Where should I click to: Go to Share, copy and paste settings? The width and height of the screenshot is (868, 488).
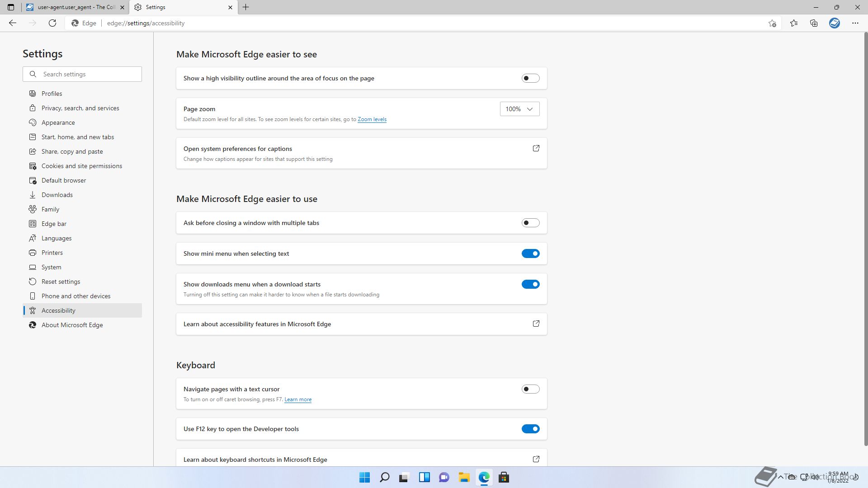[x=82, y=151]
